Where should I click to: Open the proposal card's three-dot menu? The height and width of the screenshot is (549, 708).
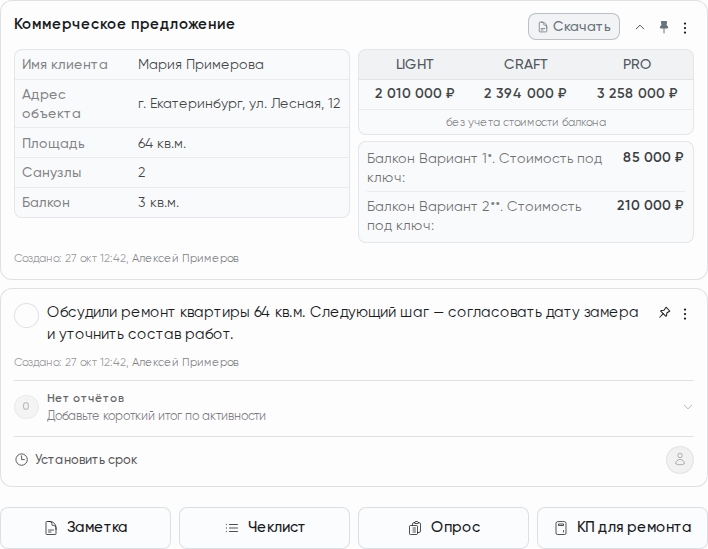click(685, 28)
